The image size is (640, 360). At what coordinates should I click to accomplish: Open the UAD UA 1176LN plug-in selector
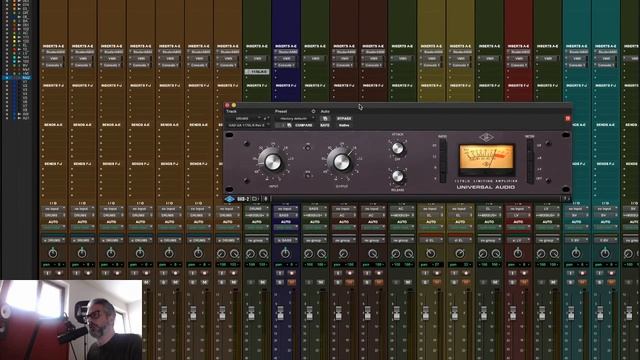point(248,125)
